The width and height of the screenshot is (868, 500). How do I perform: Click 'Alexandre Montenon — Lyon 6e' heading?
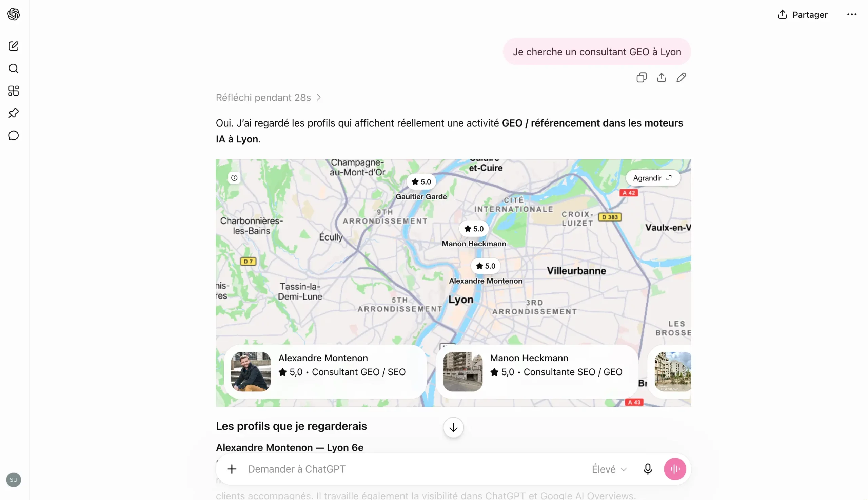click(x=289, y=447)
